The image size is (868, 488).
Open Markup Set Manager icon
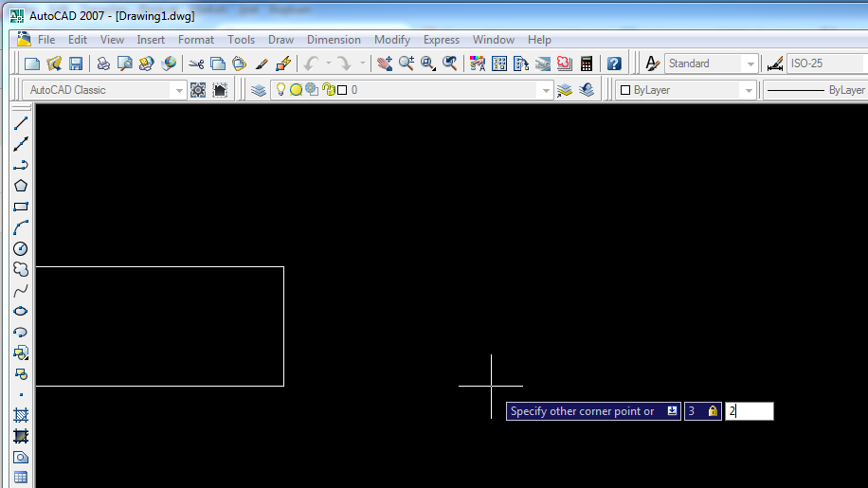point(565,63)
